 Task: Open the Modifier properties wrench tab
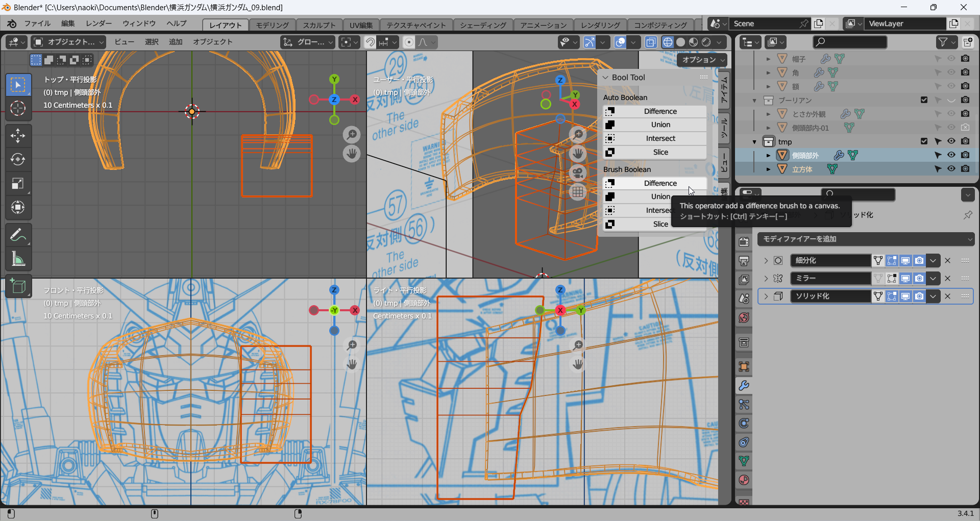click(744, 386)
